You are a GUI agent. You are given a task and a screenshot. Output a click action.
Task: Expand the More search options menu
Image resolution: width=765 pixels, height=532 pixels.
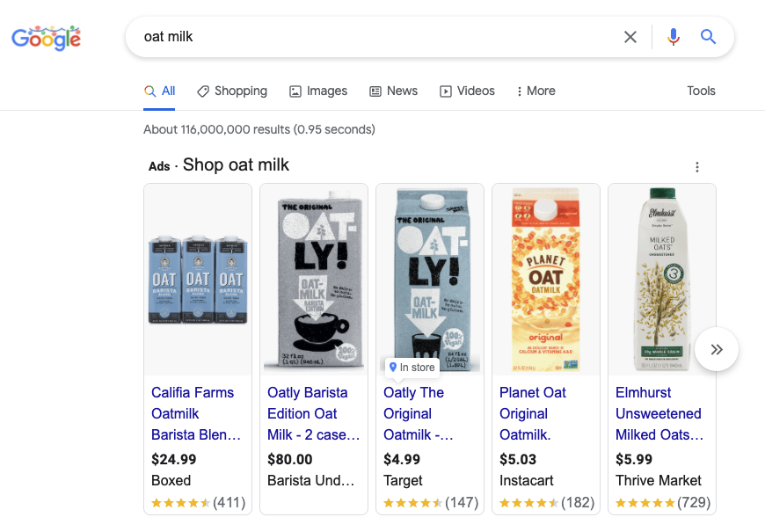[x=535, y=91]
